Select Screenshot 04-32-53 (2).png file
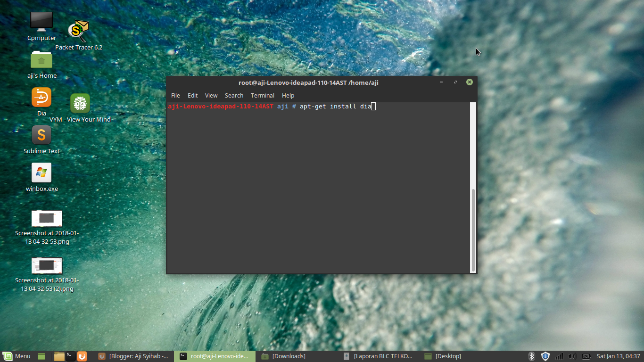Screen dimensions: 644x362 pyautogui.click(x=47, y=274)
